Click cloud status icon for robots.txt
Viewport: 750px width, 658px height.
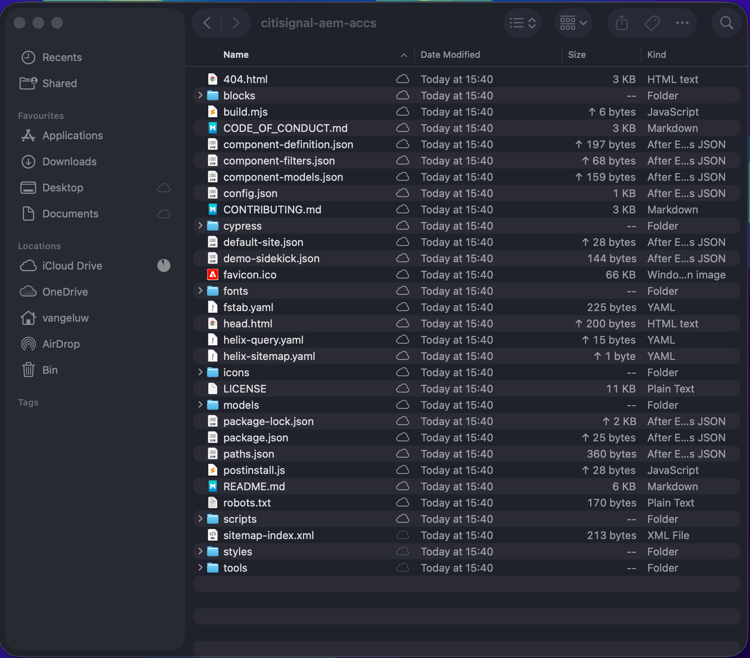coord(403,502)
